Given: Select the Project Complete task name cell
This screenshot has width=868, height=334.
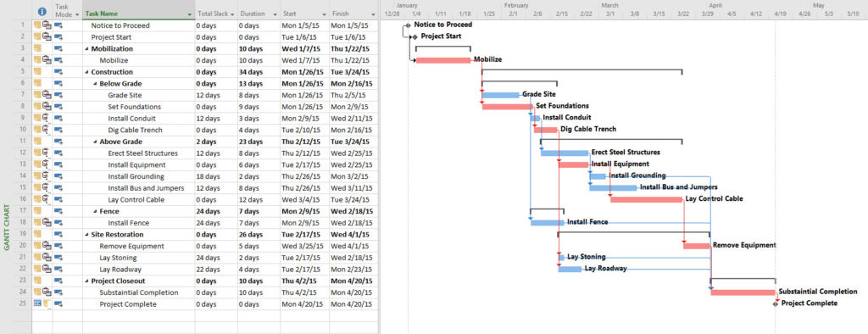Looking at the screenshot, I should tap(139, 304).
